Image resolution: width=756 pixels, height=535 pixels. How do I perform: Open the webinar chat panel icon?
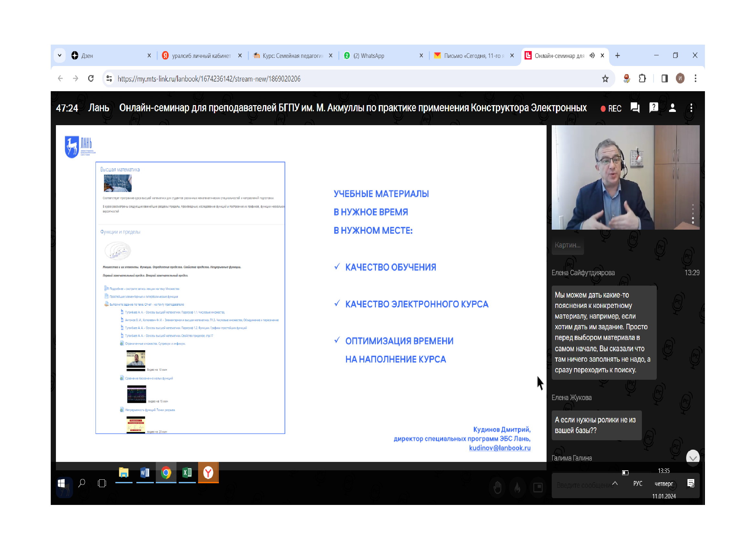pos(634,108)
